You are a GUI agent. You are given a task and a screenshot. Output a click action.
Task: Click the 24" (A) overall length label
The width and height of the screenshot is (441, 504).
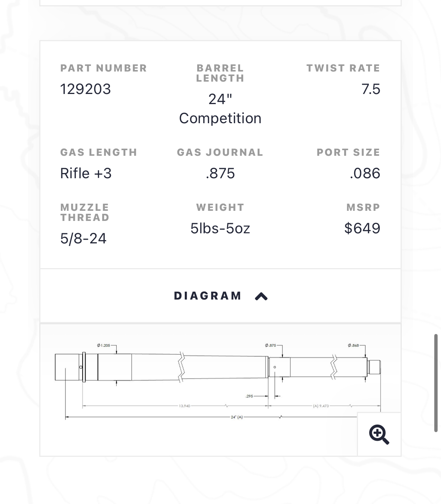(x=237, y=417)
